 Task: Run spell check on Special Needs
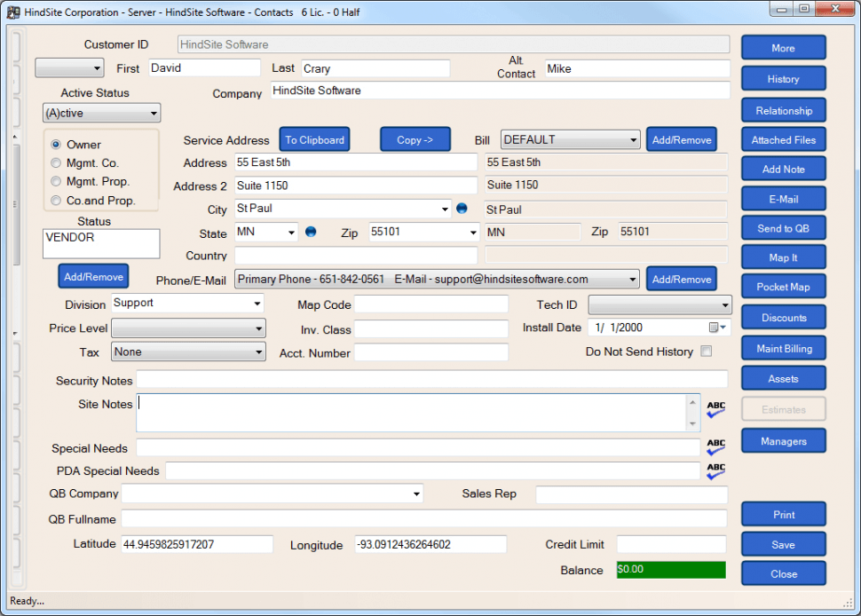point(715,446)
